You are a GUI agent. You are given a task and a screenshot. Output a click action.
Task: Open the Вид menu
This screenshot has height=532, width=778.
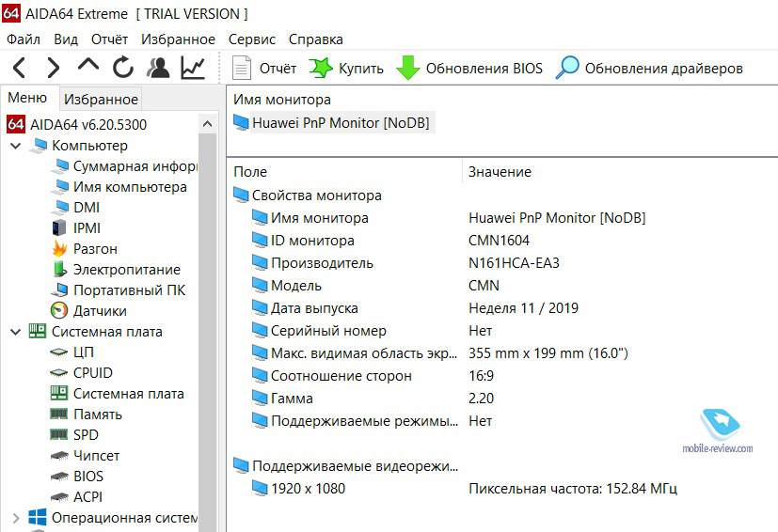tap(66, 39)
